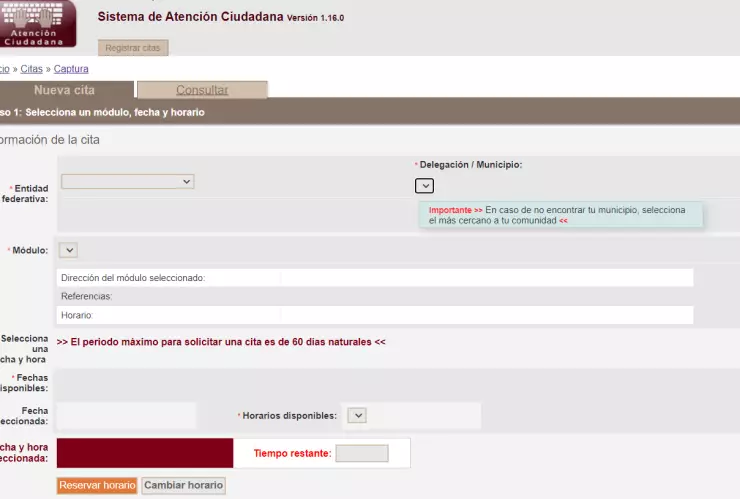
Task: Open the Horarios disponibles dropdown
Action: 357,415
